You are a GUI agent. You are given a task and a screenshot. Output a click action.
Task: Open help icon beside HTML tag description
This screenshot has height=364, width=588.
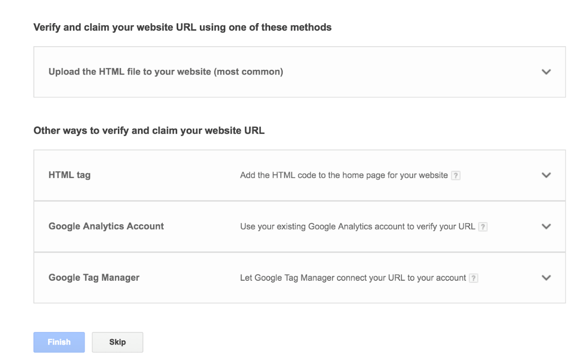456,176
